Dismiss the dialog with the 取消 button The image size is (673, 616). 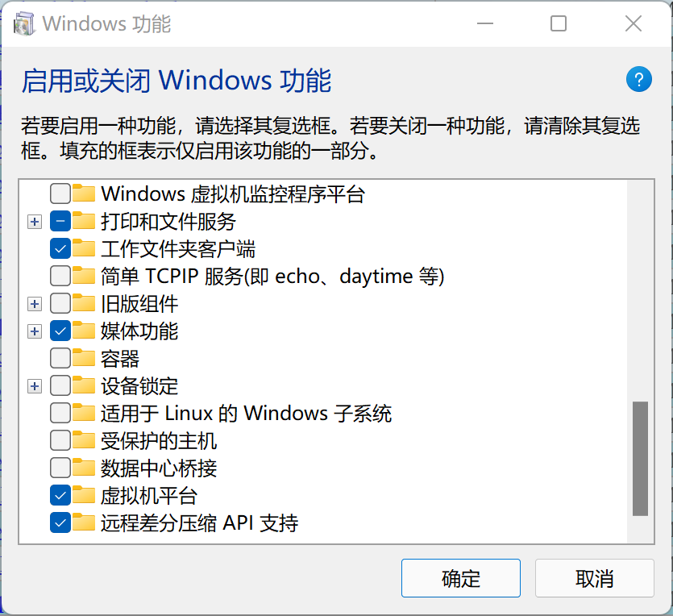(594, 577)
